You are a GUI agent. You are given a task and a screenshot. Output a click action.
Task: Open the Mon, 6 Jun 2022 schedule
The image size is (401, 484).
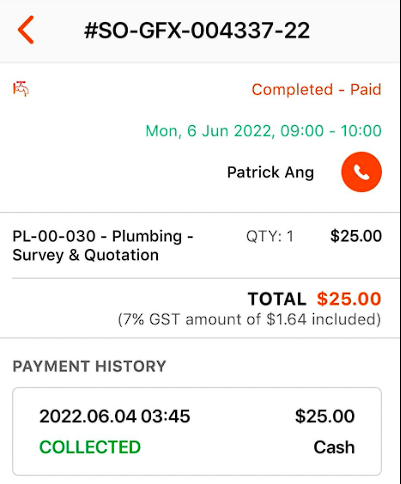click(264, 131)
